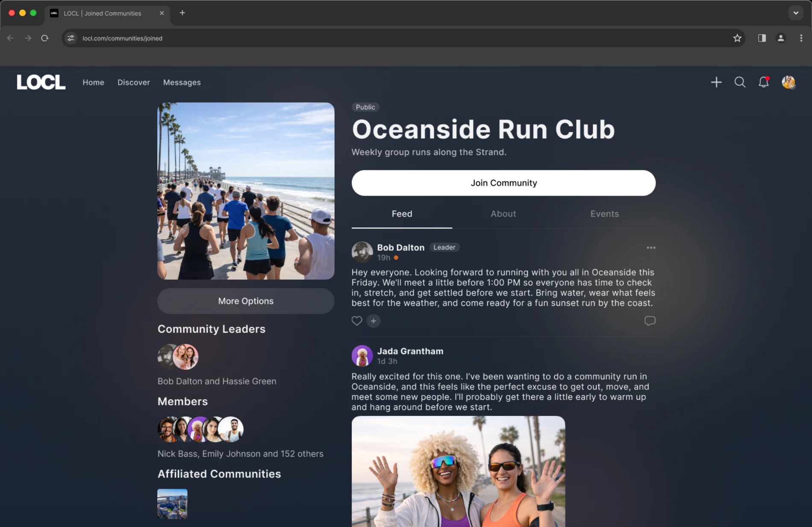Switch to the About tab
The height and width of the screenshot is (527, 812).
pos(503,214)
